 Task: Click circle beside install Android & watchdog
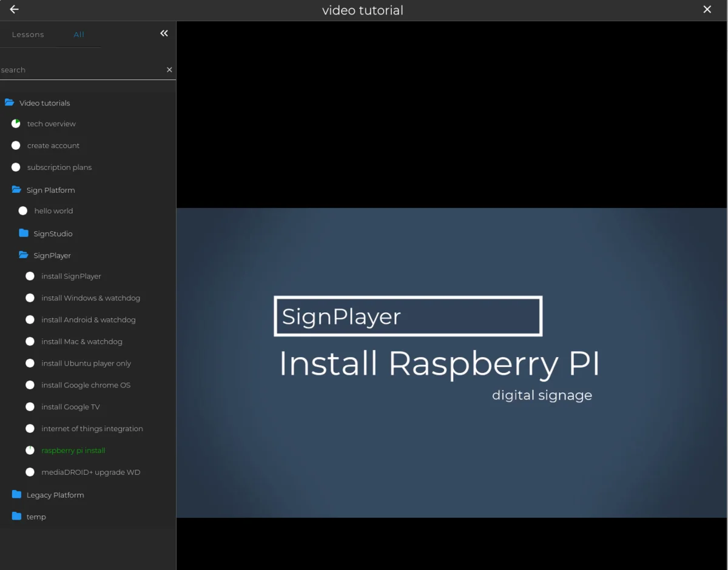(x=30, y=320)
